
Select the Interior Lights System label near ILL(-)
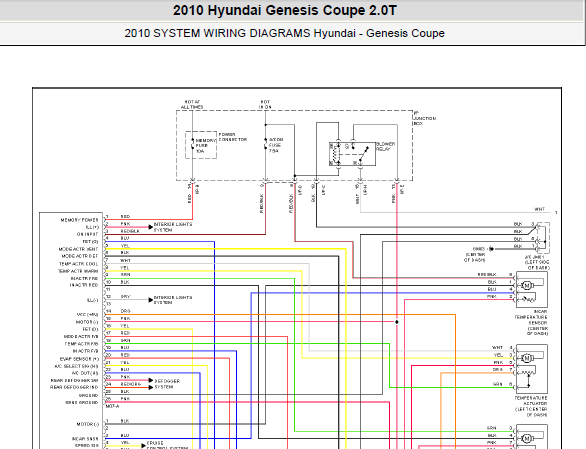173,300
